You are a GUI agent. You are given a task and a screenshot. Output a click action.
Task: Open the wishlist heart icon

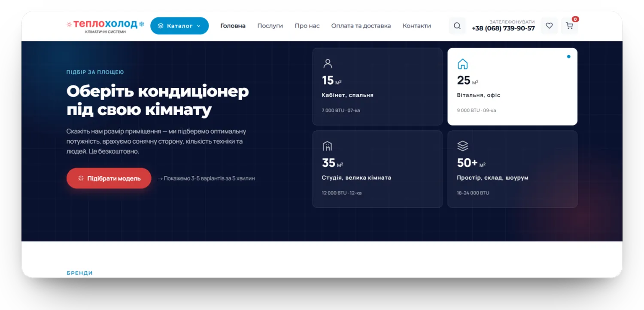(549, 26)
